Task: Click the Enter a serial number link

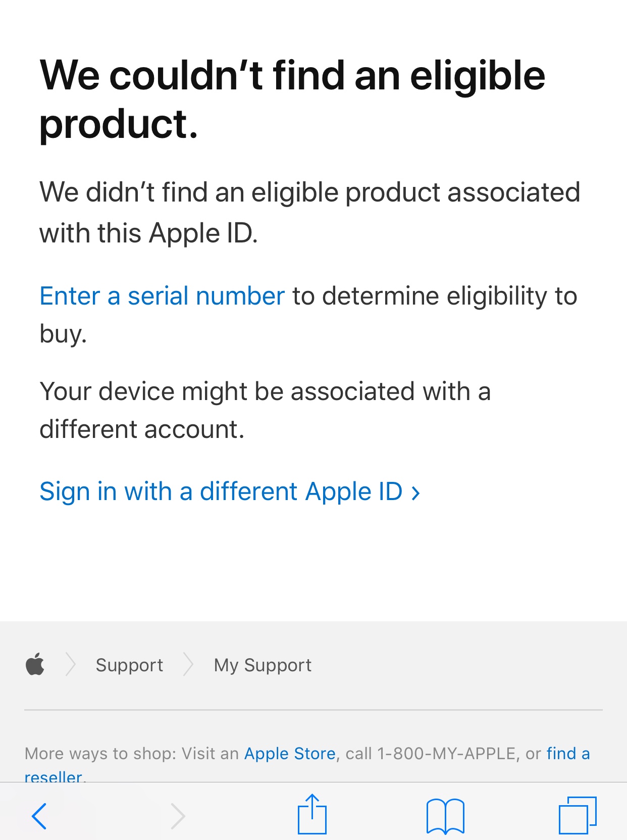Action: click(162, 296)
